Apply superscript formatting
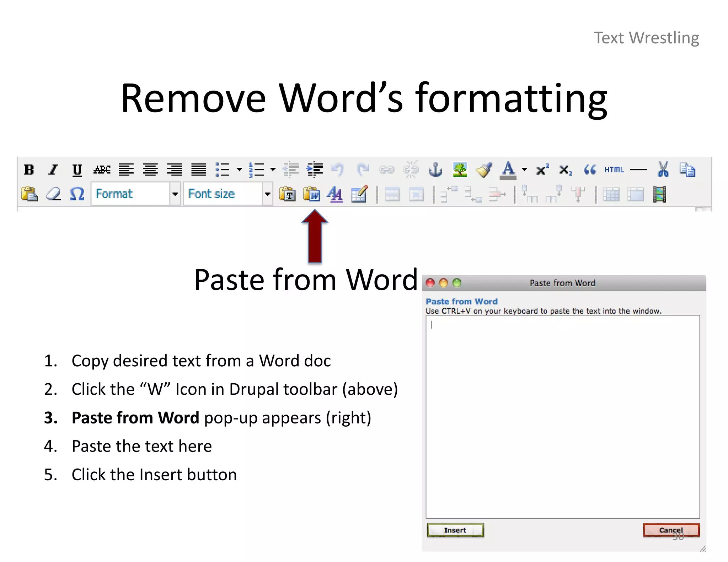Screen dimensions: 728x562 (542, 170)
